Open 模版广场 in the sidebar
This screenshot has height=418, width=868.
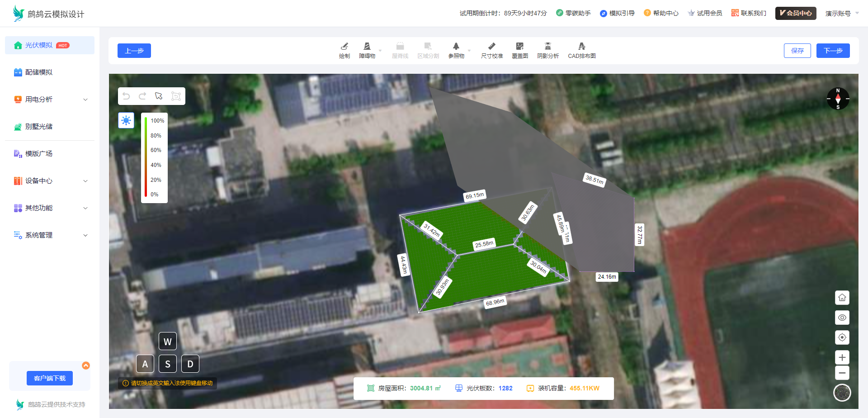(50, 154)
